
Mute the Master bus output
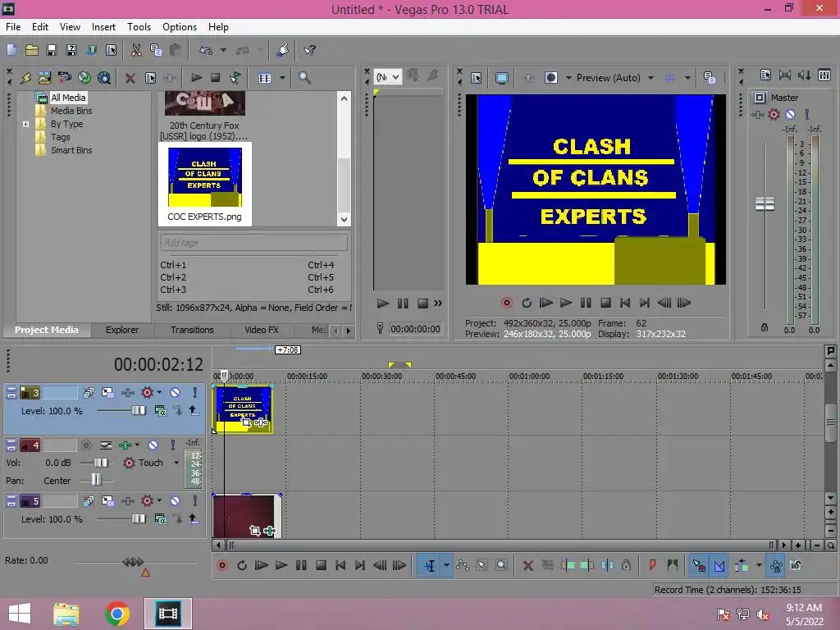(790, 114)
